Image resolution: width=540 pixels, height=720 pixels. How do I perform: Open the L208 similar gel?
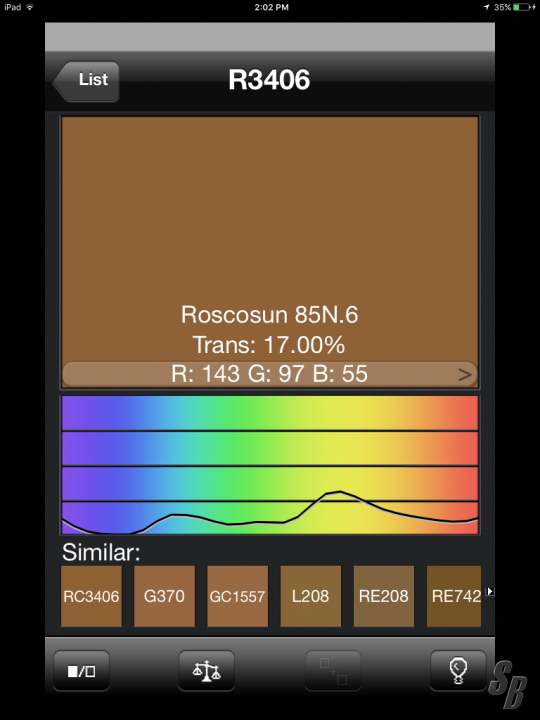311,596
